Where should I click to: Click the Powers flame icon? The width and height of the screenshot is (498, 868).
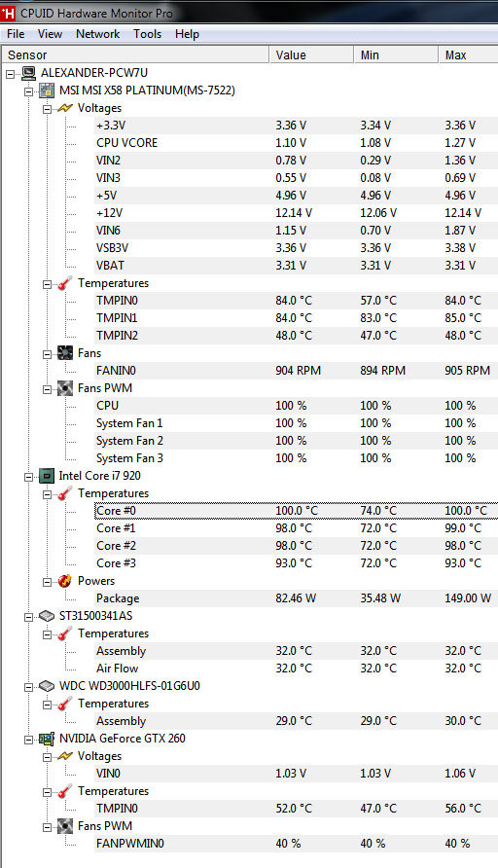[x=65, y=581]
